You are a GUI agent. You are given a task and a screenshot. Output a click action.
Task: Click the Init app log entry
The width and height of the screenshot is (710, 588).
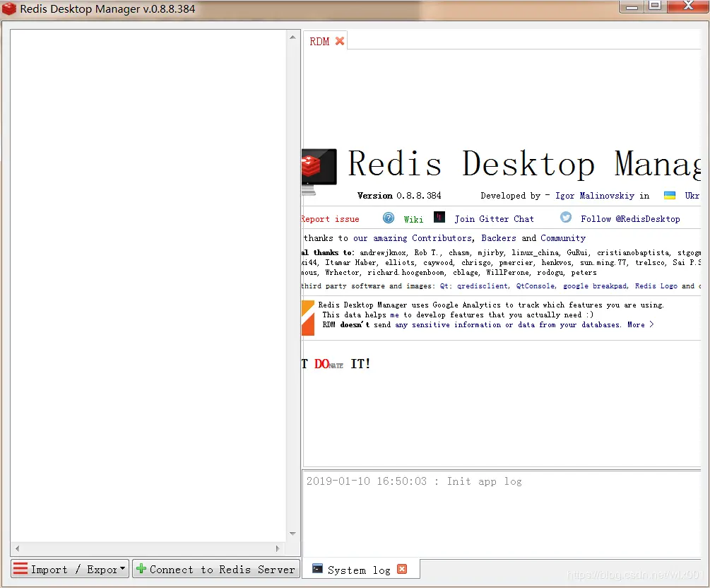[414, 481]
